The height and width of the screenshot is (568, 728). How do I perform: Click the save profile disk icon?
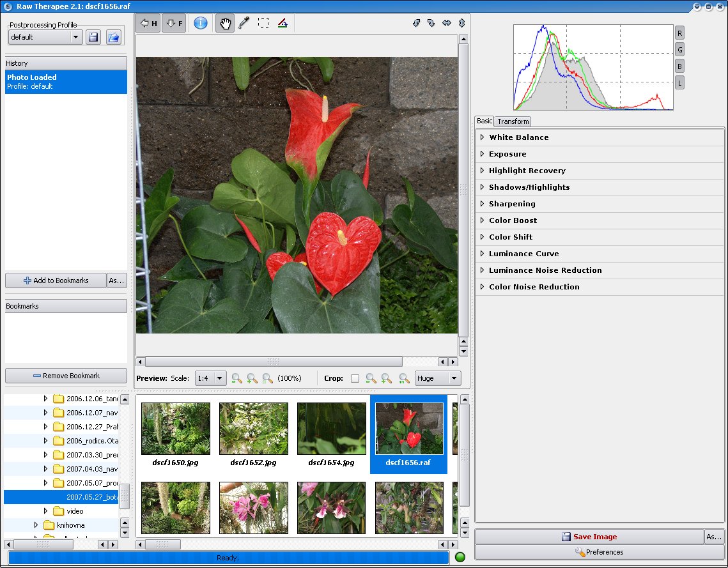coord(93,37)
